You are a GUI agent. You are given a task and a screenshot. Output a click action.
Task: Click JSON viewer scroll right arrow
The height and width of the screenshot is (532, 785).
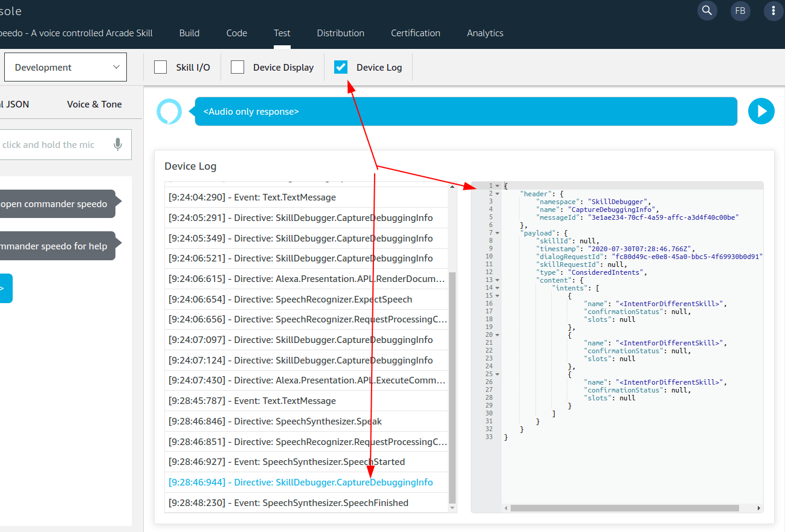pyautogui.click(x=760, y=508)
